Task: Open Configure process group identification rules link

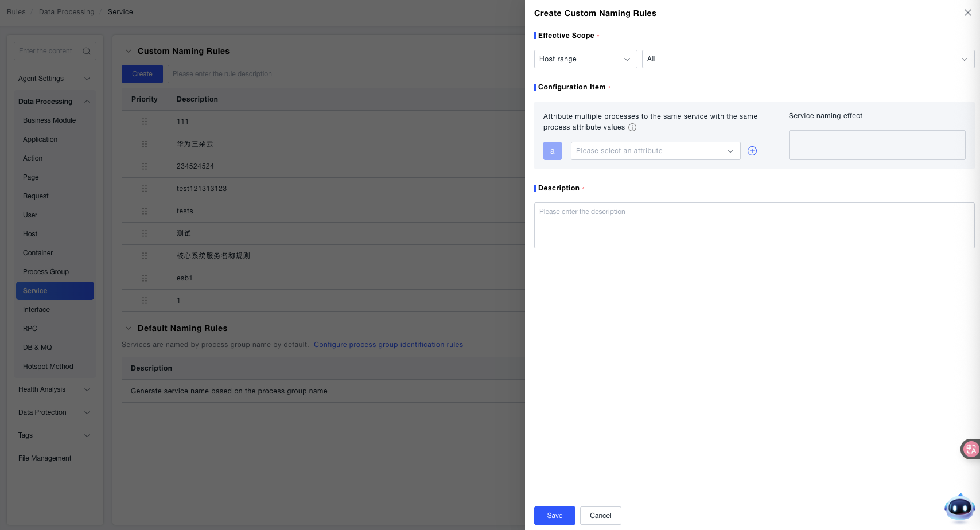Action: click(388, 345)
